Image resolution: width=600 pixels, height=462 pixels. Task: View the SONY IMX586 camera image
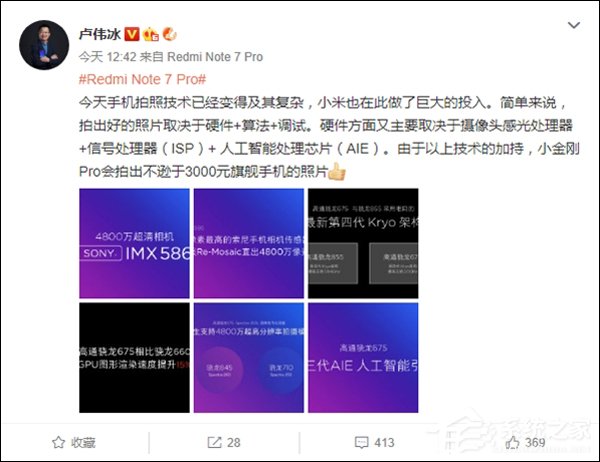click(x=134, y=243)
